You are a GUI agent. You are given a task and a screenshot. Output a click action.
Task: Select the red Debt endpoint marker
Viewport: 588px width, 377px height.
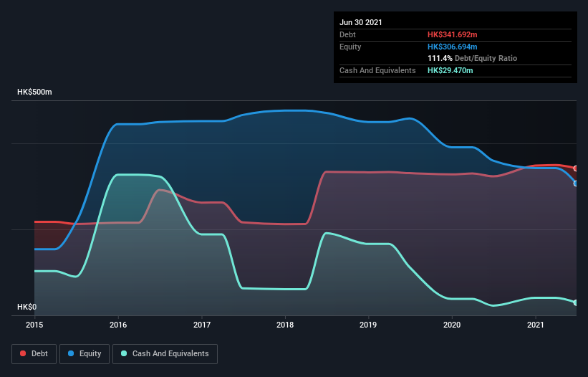coord(576,168)
